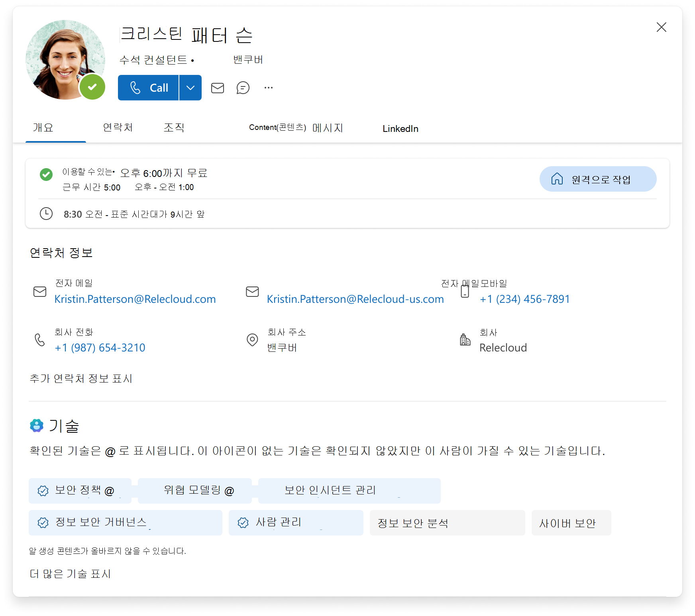Email Kristin.Patterson@Relecloud-us.com

click(x=355, y=299)
